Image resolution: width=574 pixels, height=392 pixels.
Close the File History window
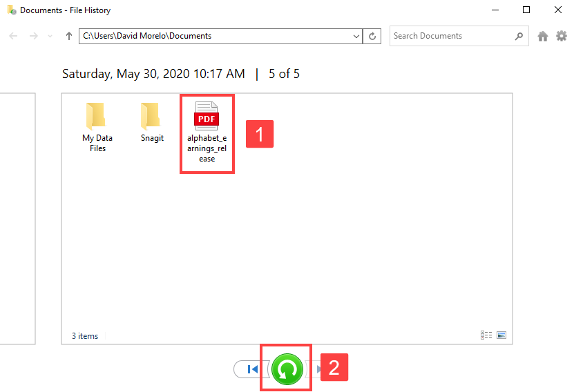(558, 10)
